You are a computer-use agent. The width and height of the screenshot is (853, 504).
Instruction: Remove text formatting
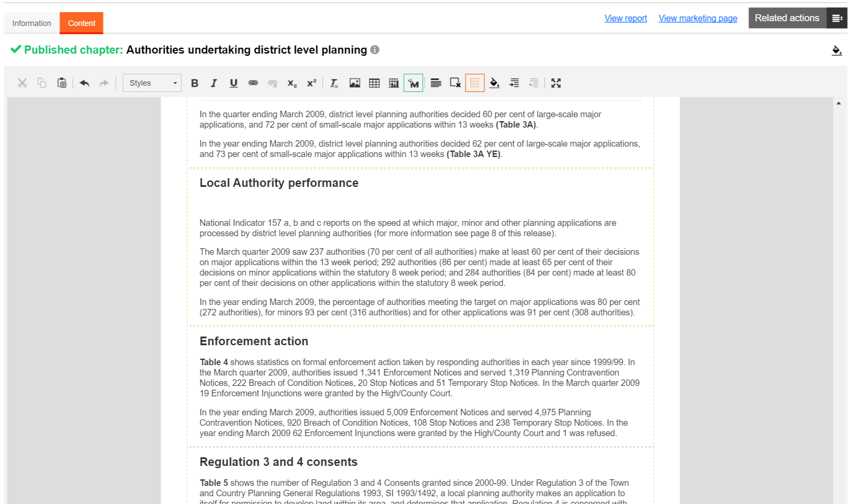[334, 83]
